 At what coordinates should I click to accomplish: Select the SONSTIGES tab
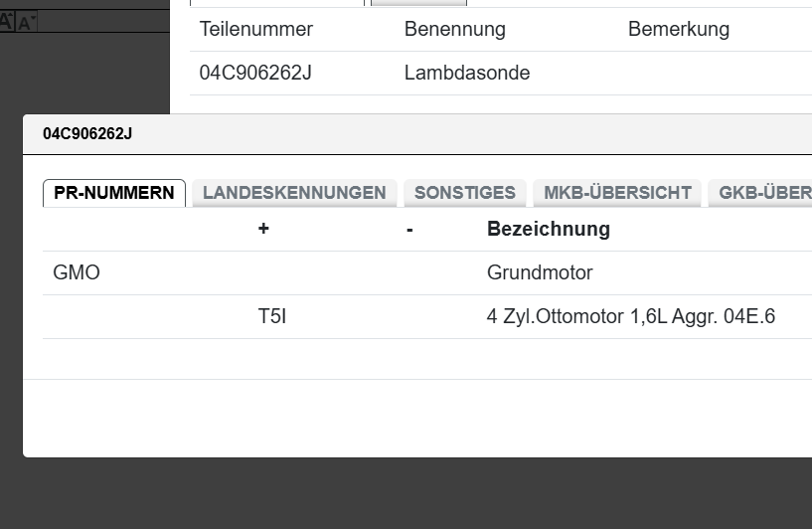coord(464,193)
